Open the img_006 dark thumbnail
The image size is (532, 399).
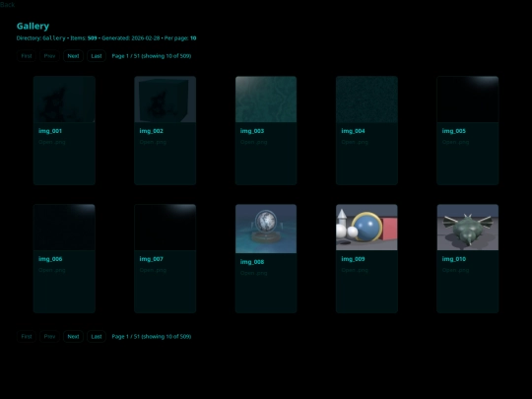tap(64, 228)
